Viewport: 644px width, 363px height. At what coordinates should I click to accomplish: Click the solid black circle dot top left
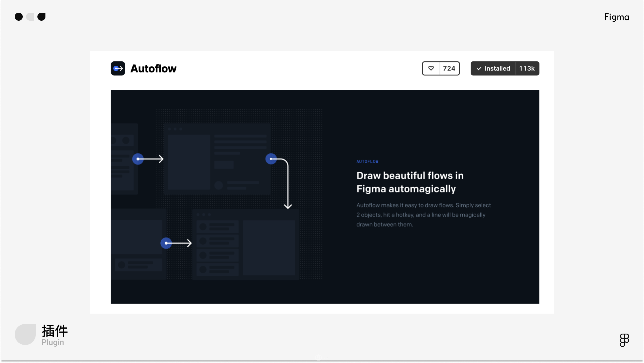tap(19, 17)
